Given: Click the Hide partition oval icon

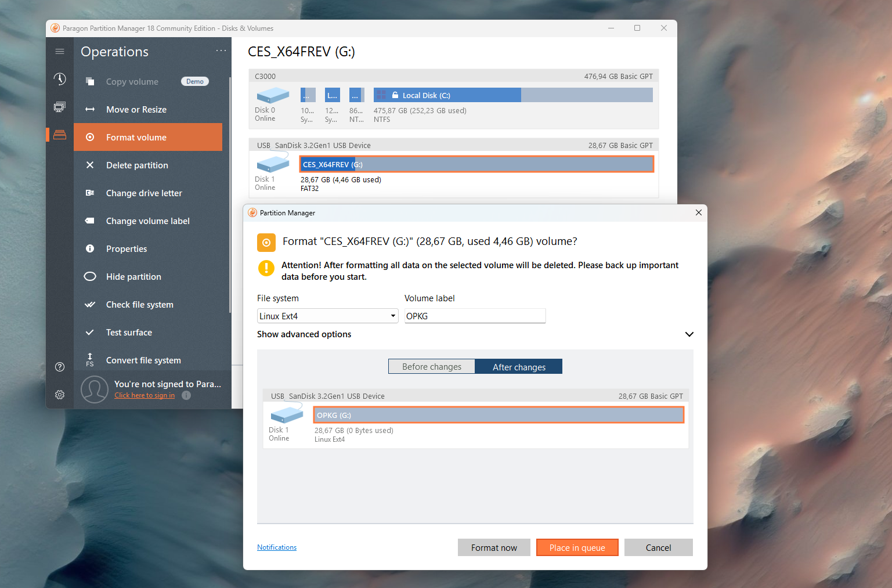Looking at the screenshot, I should [90, 276].
